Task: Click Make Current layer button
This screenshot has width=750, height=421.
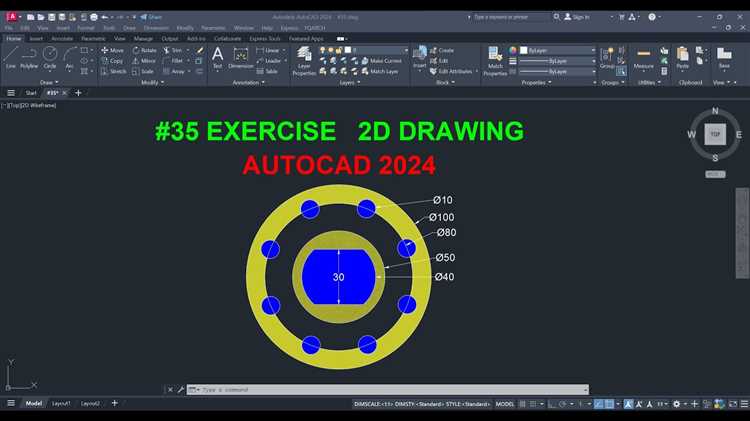Action: (x=381, y=61)
